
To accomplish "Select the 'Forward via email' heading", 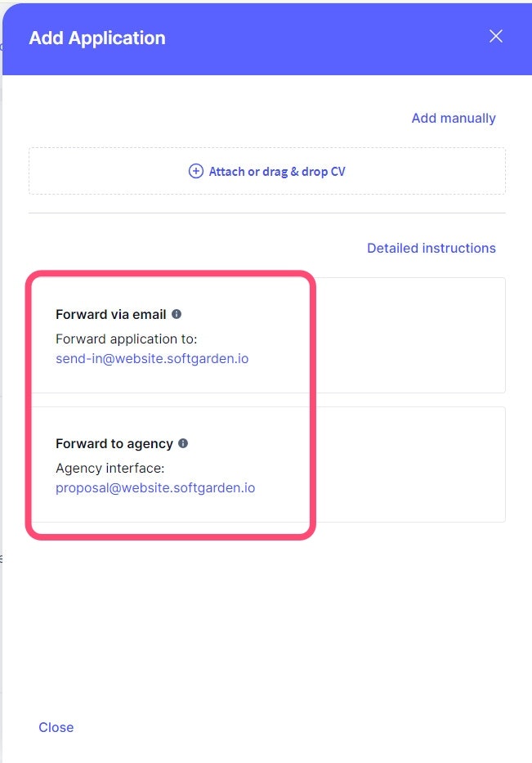I will (111, 314).
